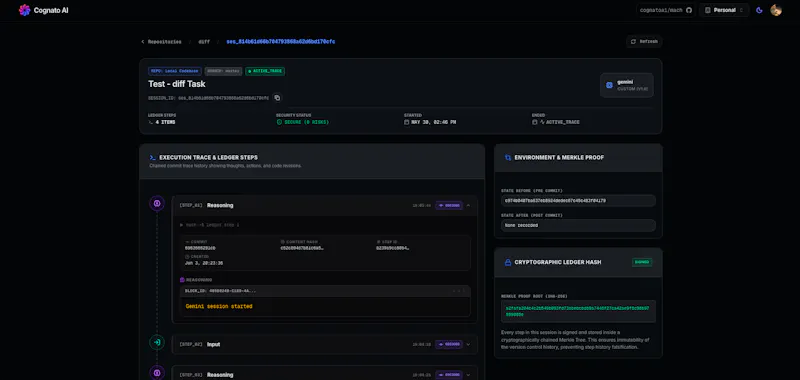800x380 pixels.
Task: Copy the session ID with copy icon
Action: click(x=277, y=97)
